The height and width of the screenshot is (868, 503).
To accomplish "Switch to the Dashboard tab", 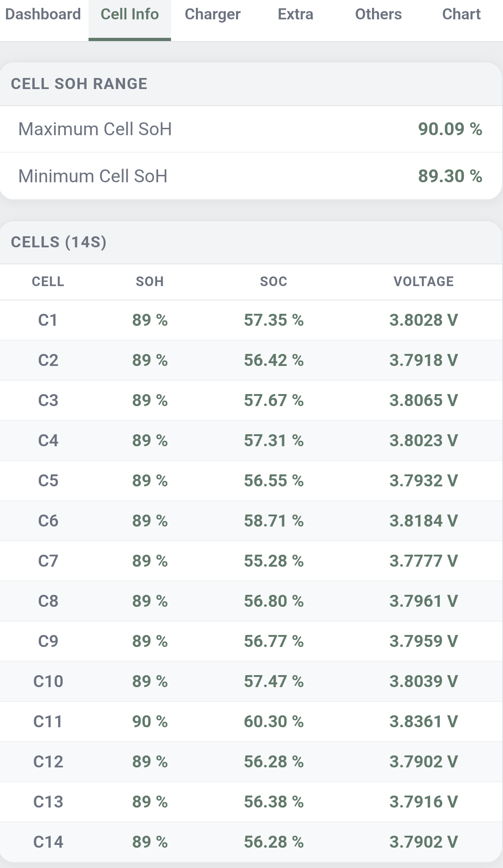I will (x=43, y=14).
